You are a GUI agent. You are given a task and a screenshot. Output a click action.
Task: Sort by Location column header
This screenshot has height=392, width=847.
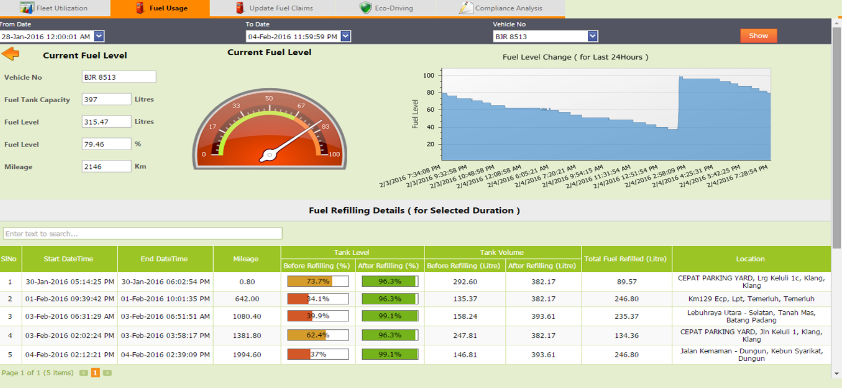751,259
